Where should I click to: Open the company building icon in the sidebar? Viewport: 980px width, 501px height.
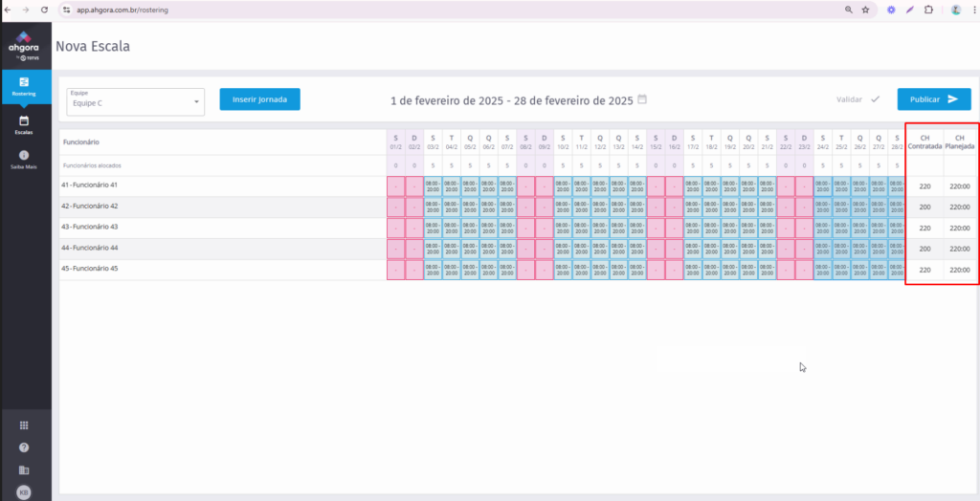pyautogui.click(x=24, y=470)
